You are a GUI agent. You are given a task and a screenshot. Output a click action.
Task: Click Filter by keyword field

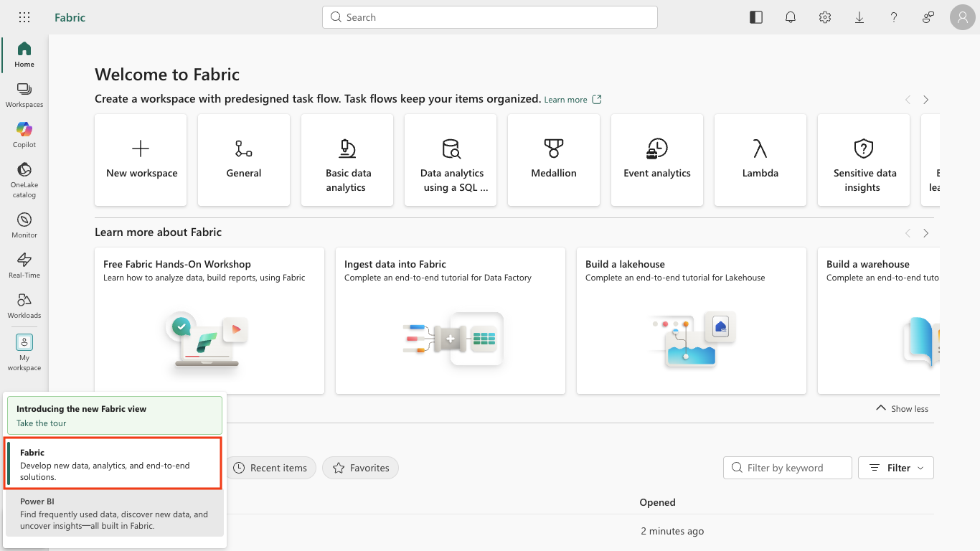tap(788, 468)
